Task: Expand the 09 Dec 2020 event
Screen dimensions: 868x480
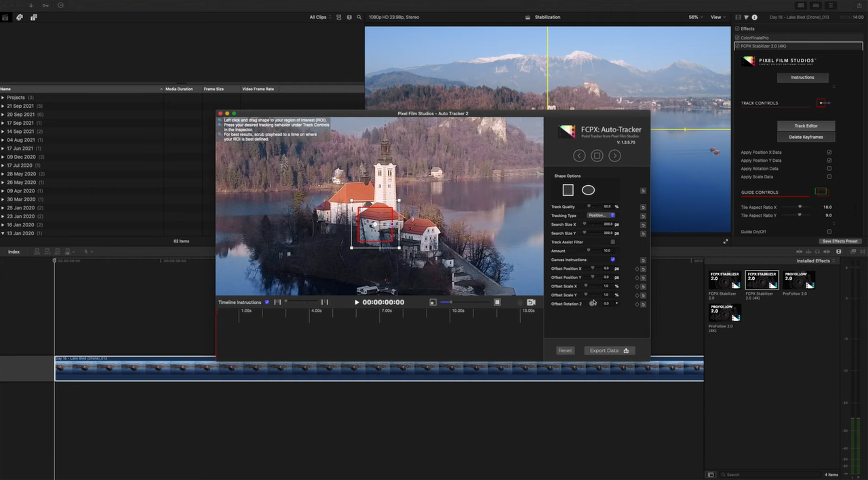Action: (3, 157)
